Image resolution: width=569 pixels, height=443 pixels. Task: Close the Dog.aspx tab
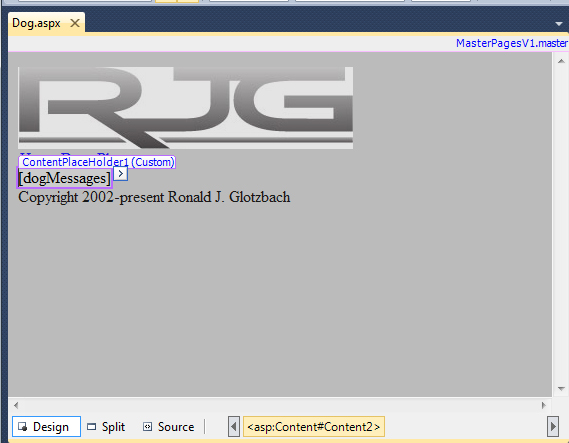(75, 23)
